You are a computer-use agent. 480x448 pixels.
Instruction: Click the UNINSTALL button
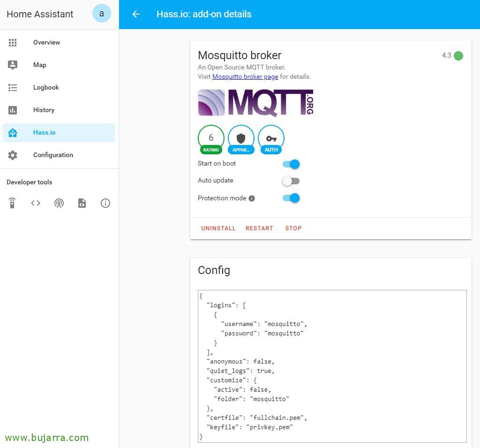point(218,228)
